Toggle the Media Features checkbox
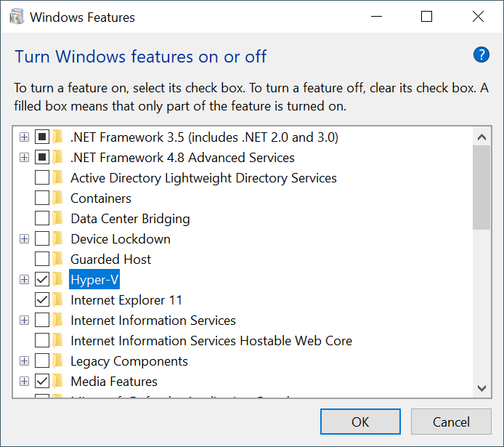The width and height of the screenshot is (504, 447). click(x=42, y=382)
